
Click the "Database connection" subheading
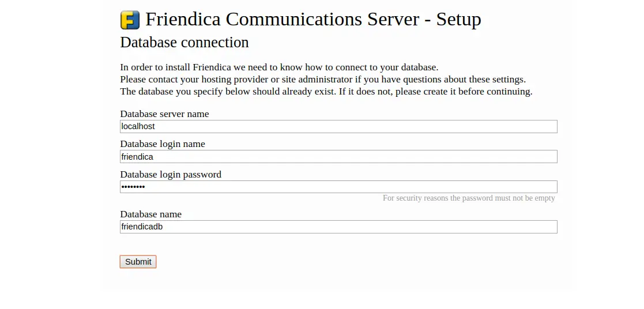click(x=184, y=43)
